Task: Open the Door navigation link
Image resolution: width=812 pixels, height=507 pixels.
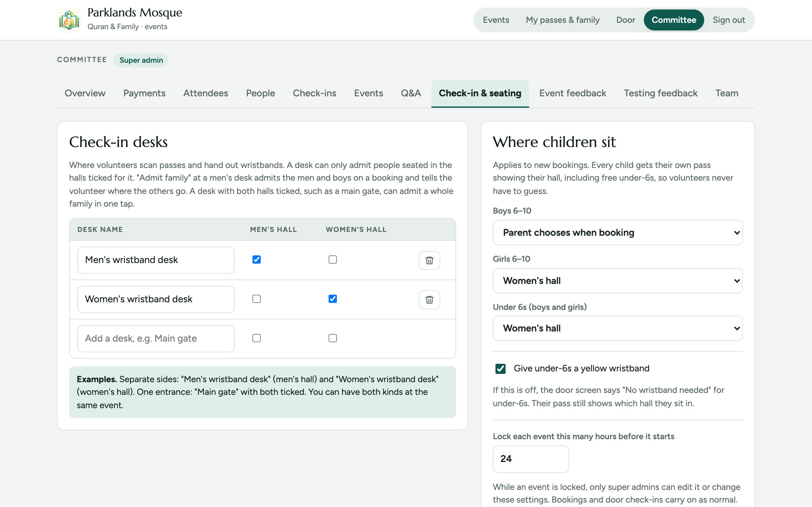Action: point(625,20)
